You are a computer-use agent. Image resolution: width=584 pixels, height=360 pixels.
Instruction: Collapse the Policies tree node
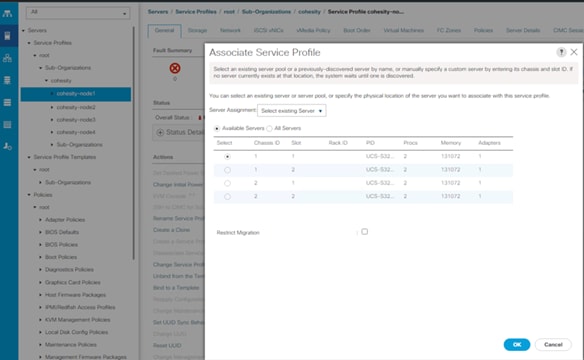point(29,195)
